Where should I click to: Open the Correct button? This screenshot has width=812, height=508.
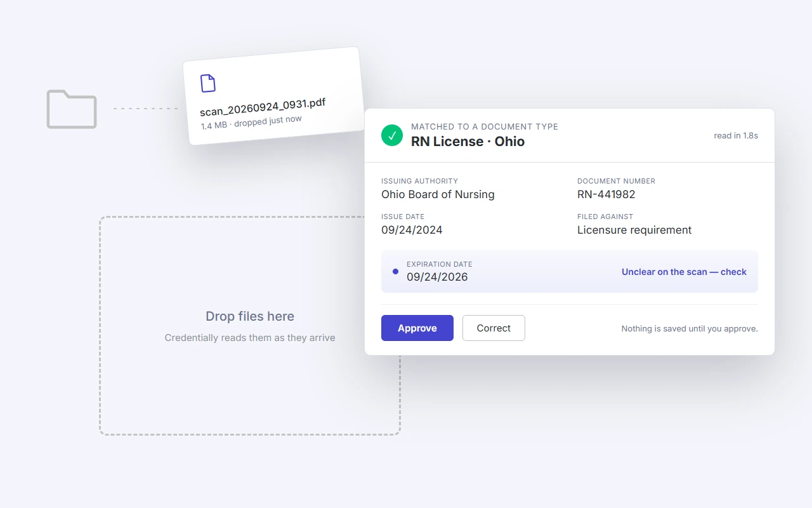[494, 328]
